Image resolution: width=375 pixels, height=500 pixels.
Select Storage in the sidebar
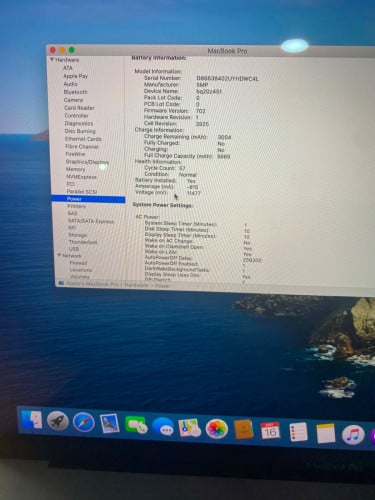pos(77,235)
